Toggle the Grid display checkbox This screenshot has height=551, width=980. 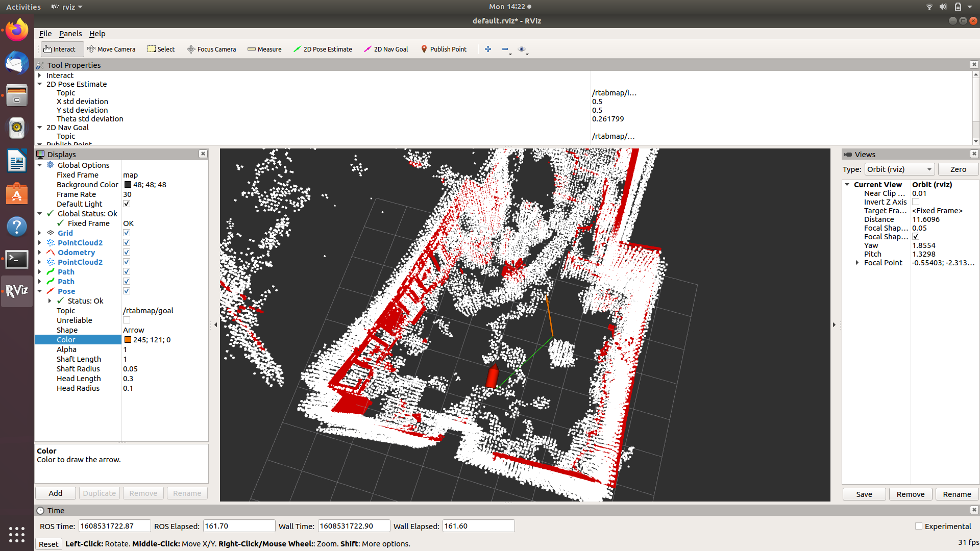[127, 233]
